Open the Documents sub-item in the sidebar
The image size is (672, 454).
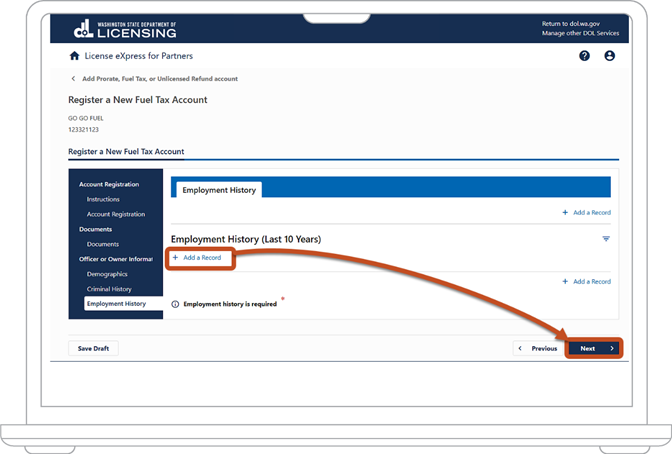click(103, 244)
